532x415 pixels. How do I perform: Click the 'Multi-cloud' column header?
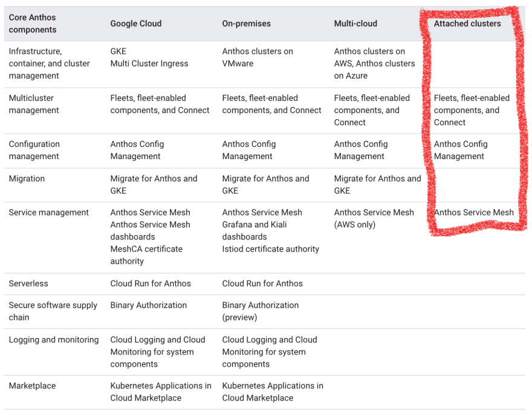(355, 24)
